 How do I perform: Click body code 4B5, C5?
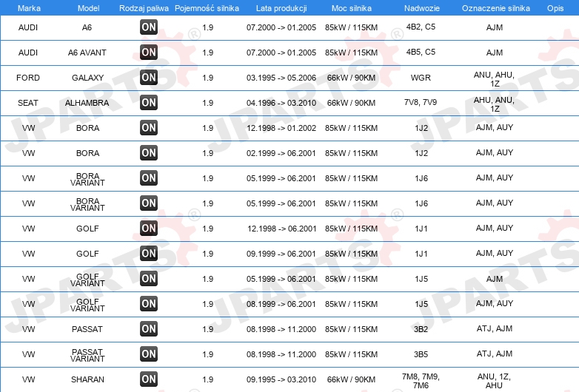coord(421,52)
